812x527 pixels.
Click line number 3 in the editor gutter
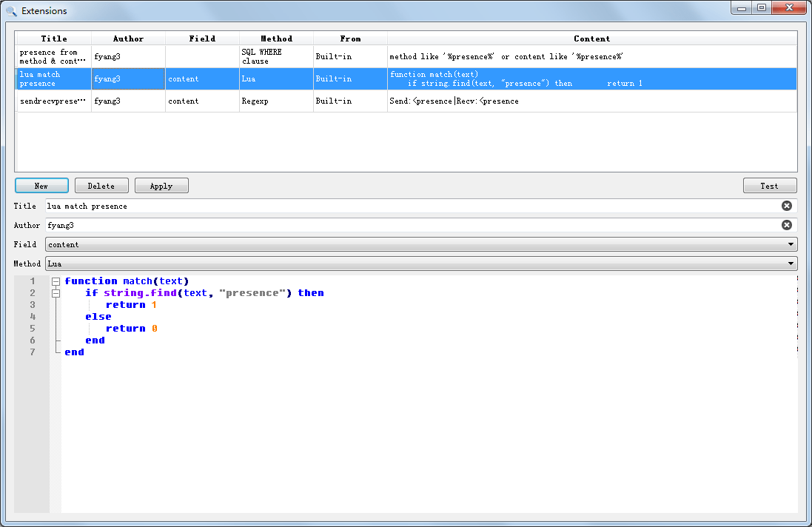tap(32, 305)
